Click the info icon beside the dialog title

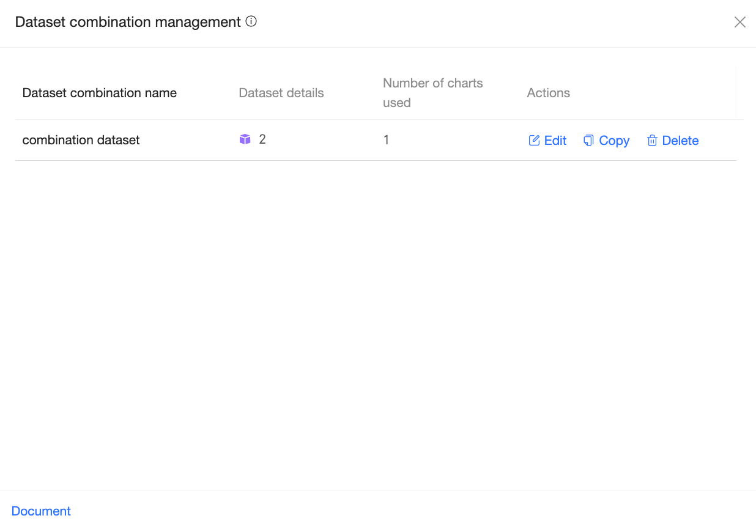[251, 21]
